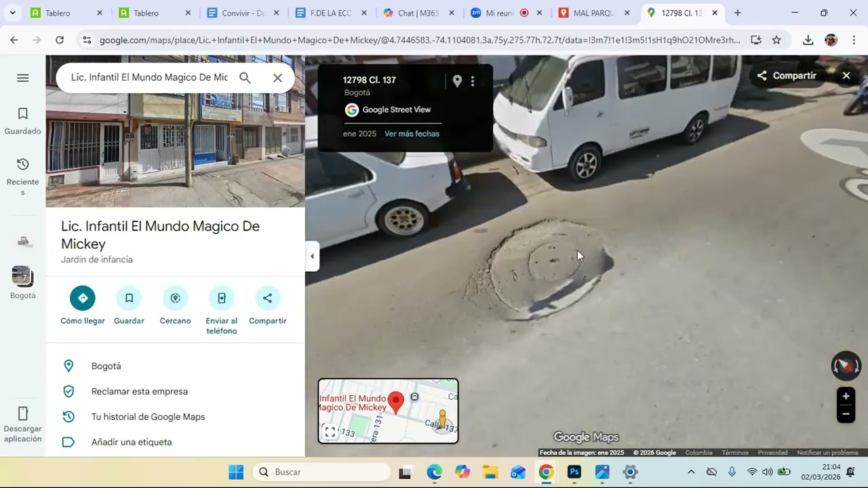Click the install app icon in address bar

click(x=755, y=40)
